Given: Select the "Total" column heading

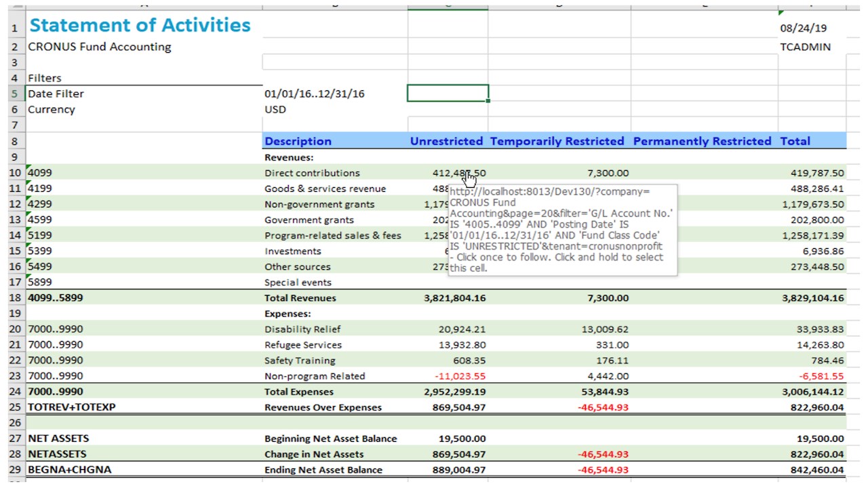Looking at the screenshot, I should coord(795,141).
